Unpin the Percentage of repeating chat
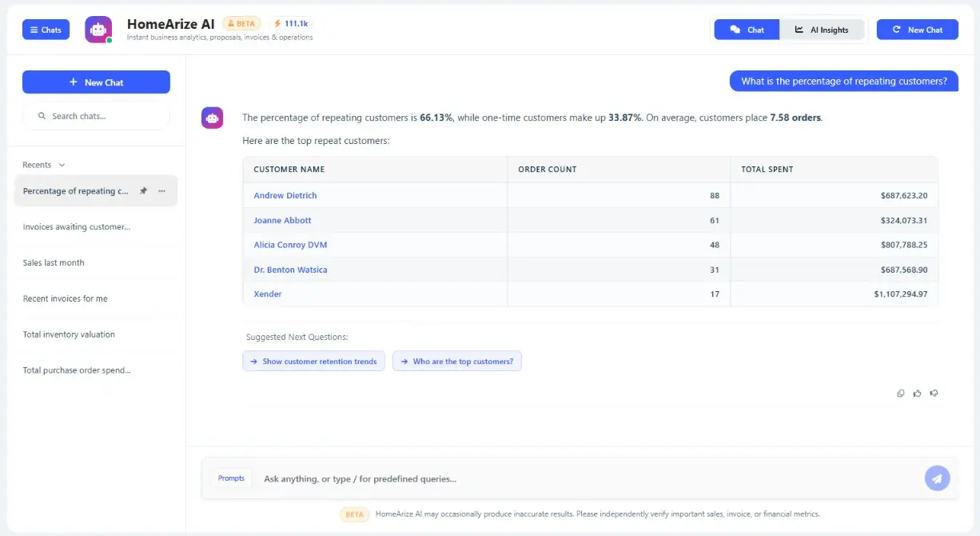This screenshot has width=980, height=536. (x=143, y=191)
